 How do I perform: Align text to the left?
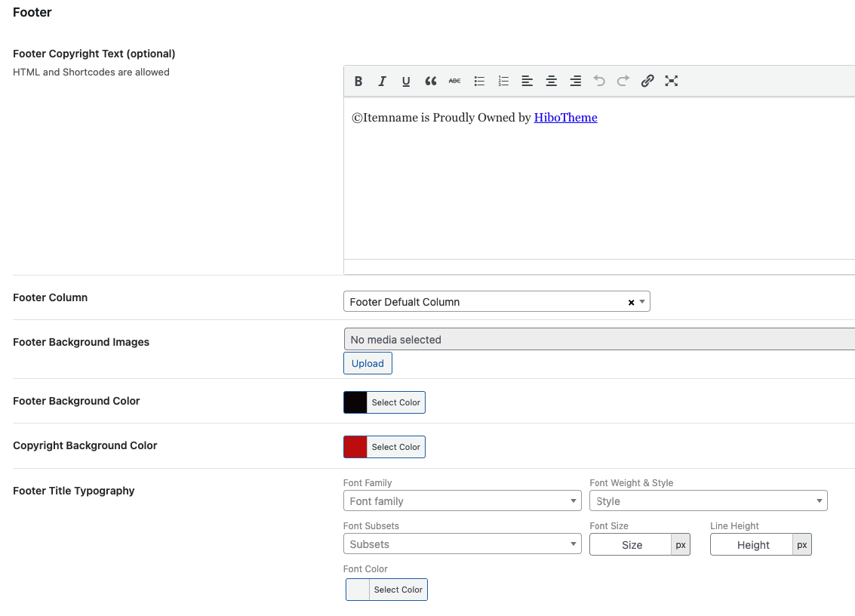pyautogui.click(x=527, y=82)
